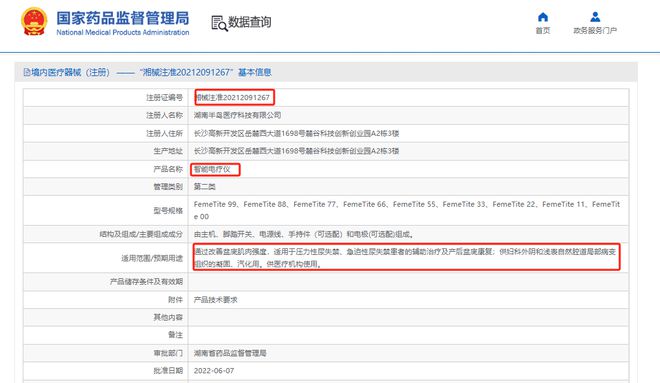Click the 结构及组成/主要组成成分 label
The height and width of the screenshot is (383, 660).
coord(141,234)
